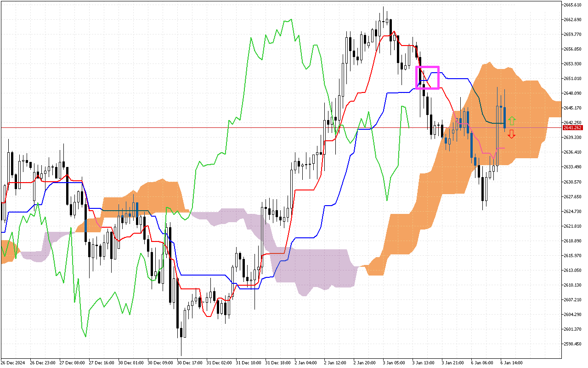
Task: Click the 26 Dec 2024 date label
Action: pyautogui.click(x=12, y=363)
